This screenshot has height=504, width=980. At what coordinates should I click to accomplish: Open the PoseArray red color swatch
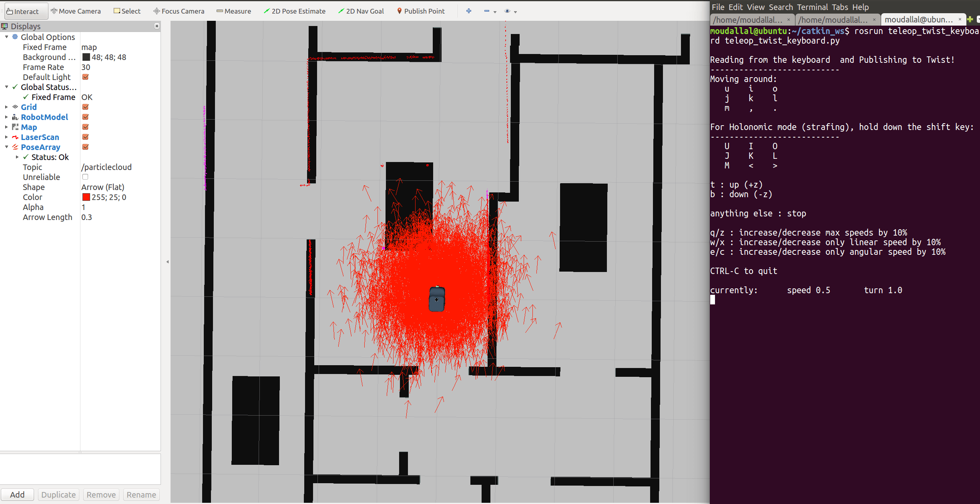pos(86,197)
